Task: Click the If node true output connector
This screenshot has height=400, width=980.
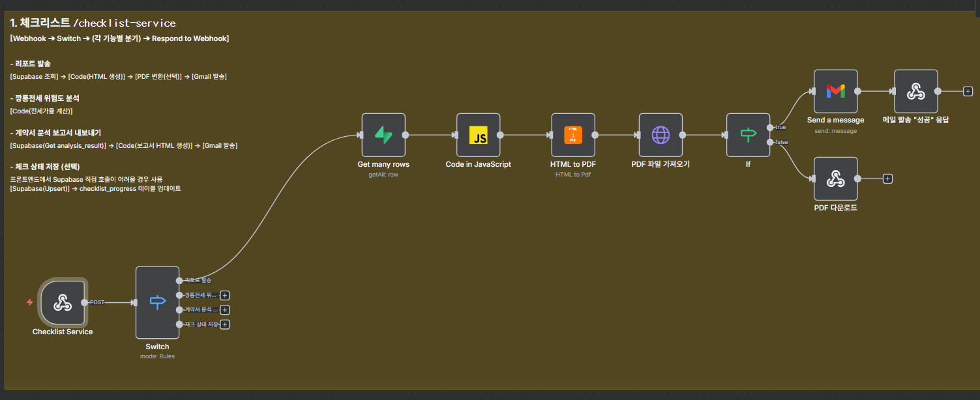Action: coord(770,127)
